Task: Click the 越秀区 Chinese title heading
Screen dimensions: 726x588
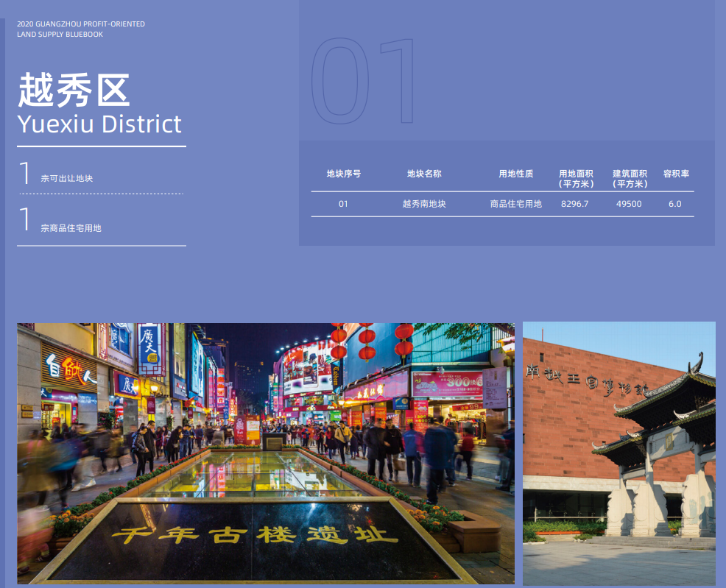Action: pos(74,91)
